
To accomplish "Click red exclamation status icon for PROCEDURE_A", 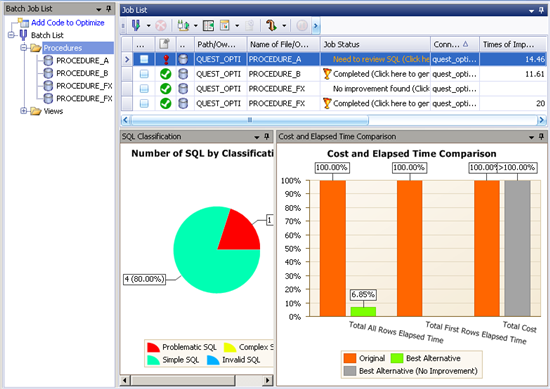I will 166,59.
